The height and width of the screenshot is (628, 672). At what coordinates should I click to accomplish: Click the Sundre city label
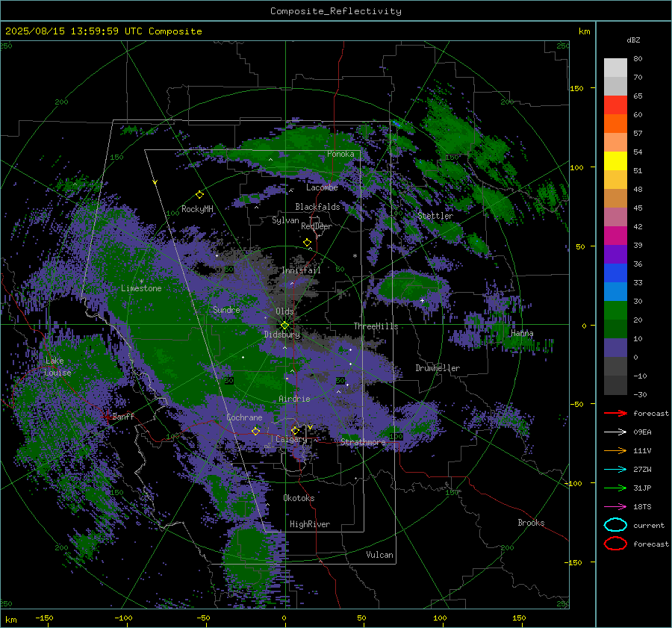click(226, 310)
